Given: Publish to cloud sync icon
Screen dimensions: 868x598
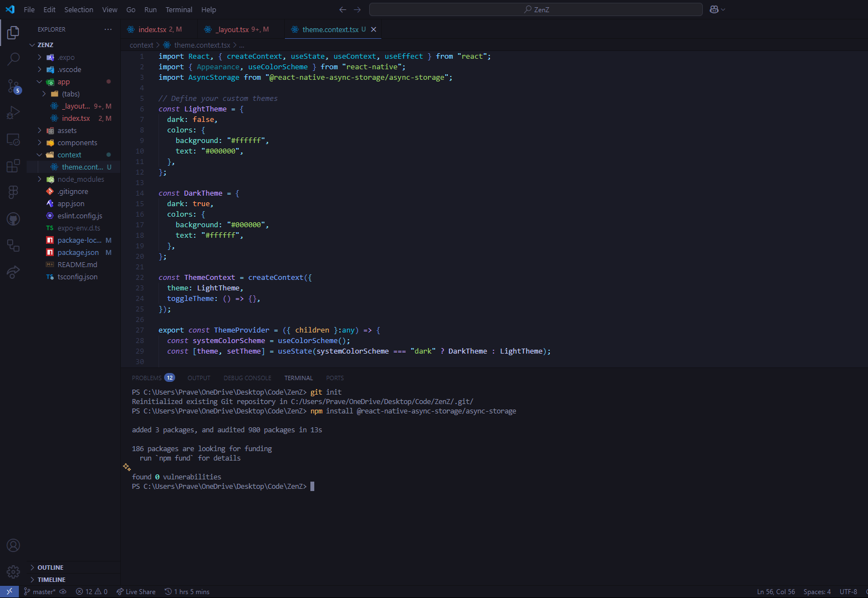Looking at the screenshot, I should point(63,591).
